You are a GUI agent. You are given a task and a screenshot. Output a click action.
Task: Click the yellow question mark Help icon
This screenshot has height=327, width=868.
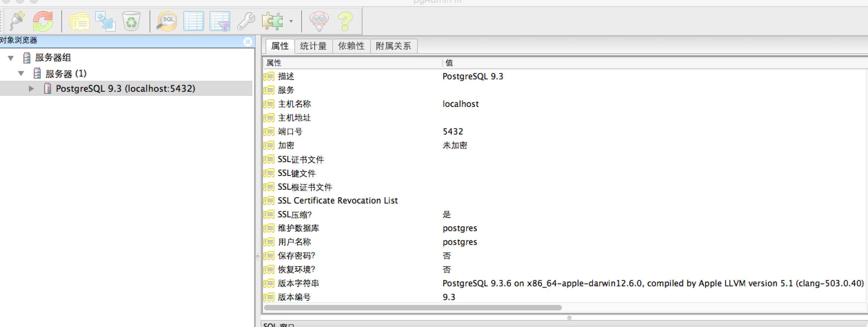coord(345,21)
